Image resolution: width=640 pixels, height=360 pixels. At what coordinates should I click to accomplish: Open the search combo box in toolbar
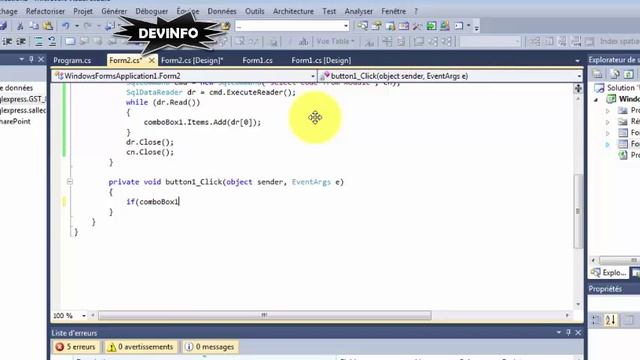(x=292, y=26)
